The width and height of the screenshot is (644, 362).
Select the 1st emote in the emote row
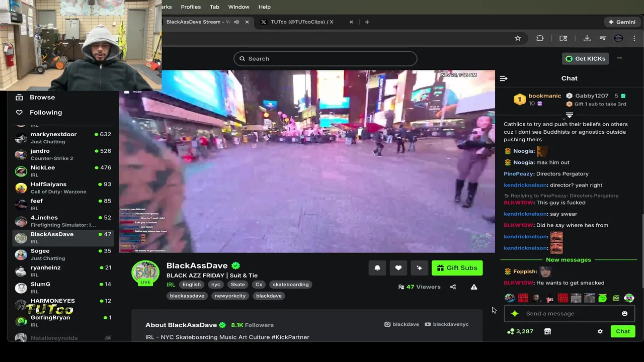549,298
